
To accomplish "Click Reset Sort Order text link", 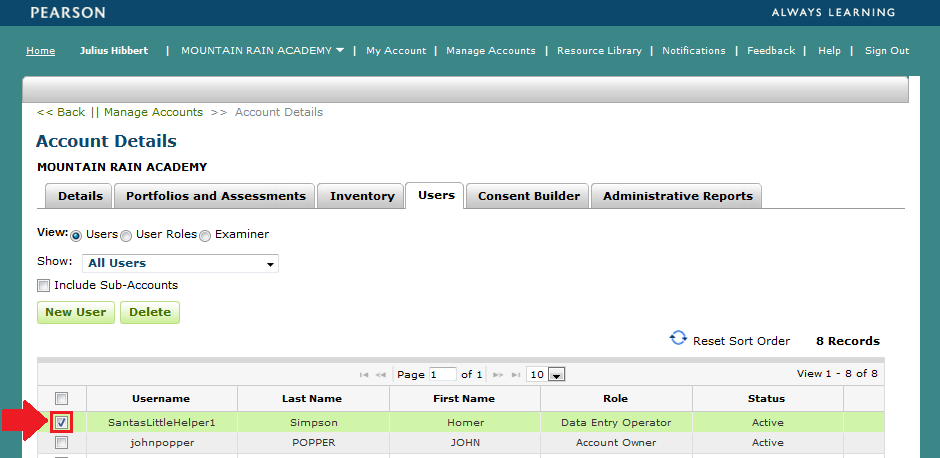I will click(x=742, y=341).
